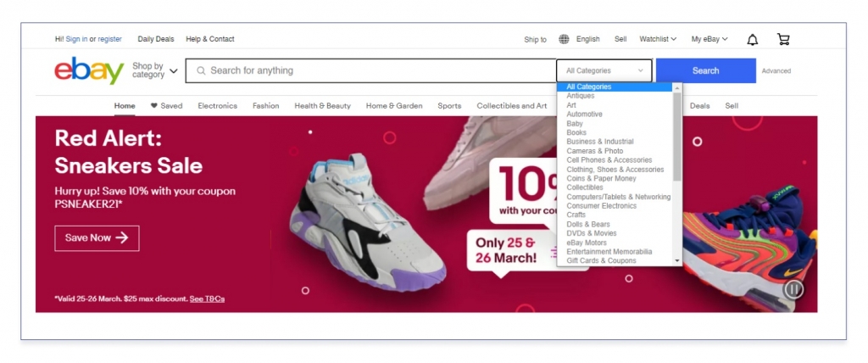
Task: Change language via English link
Action: 588,39
